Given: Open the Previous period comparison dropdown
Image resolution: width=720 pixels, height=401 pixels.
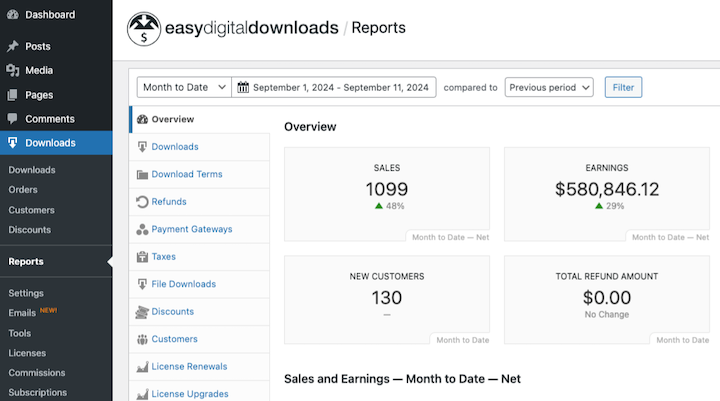Looking at the screenshot, I should tap(549, 87).
